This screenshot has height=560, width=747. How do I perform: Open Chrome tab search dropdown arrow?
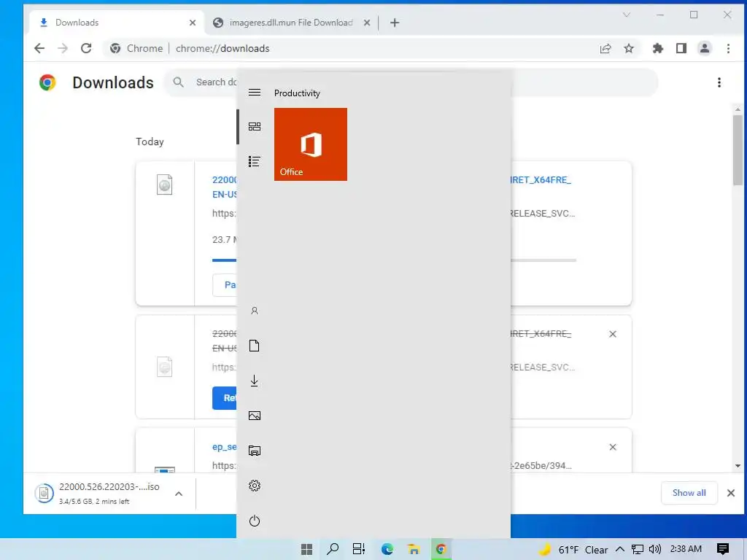pos(627,15)
